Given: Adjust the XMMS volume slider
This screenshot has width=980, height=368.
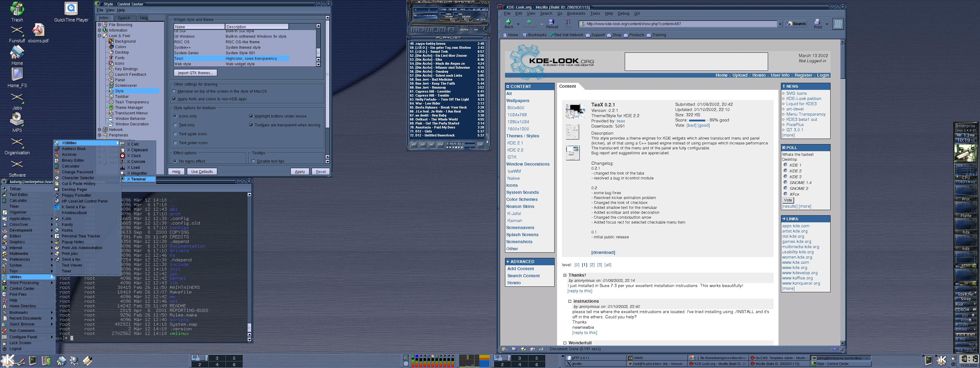Looking at the screenshot, I should (449, 20).
